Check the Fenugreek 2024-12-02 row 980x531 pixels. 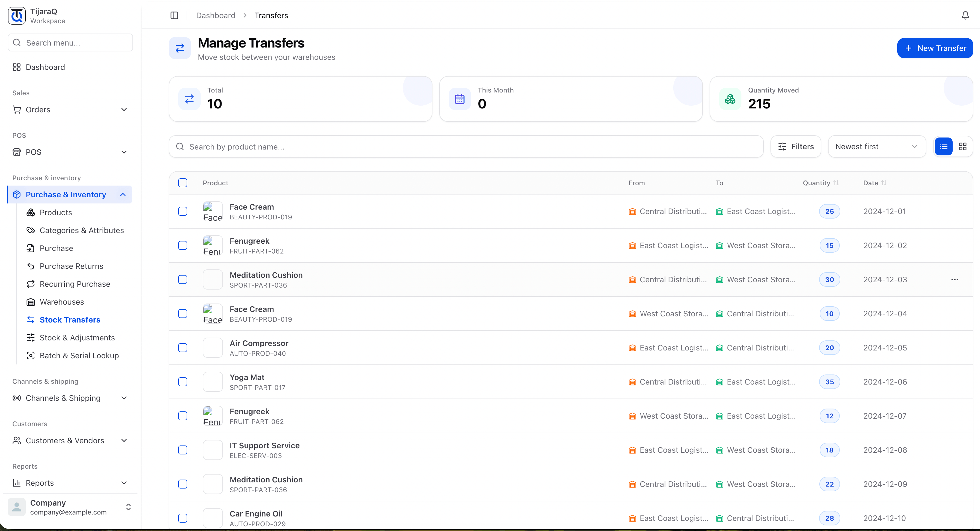[183, 245]
